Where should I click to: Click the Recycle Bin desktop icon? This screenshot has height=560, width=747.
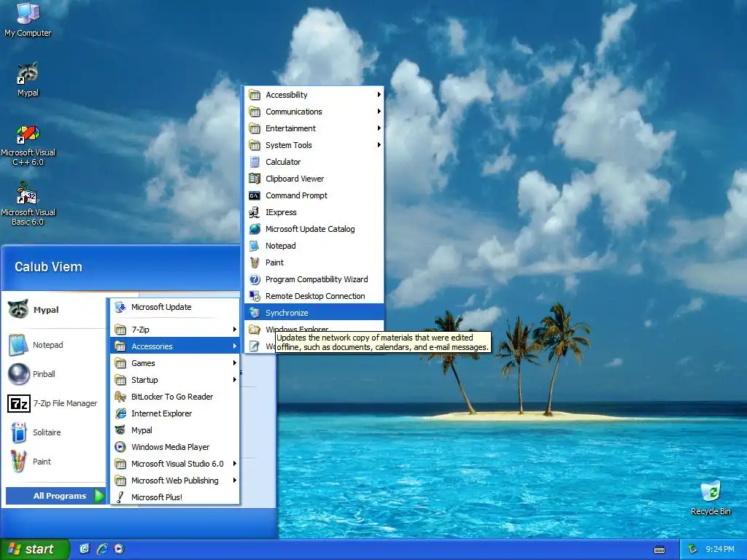tap(711, 498)
